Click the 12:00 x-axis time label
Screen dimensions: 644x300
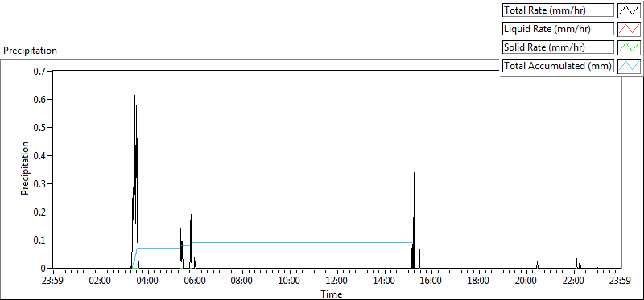click(337, 282)
